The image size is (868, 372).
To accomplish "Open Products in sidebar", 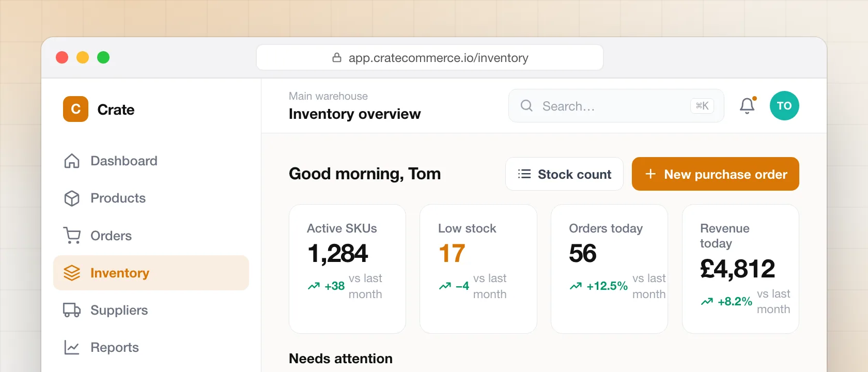I will [x=151, y=198].
